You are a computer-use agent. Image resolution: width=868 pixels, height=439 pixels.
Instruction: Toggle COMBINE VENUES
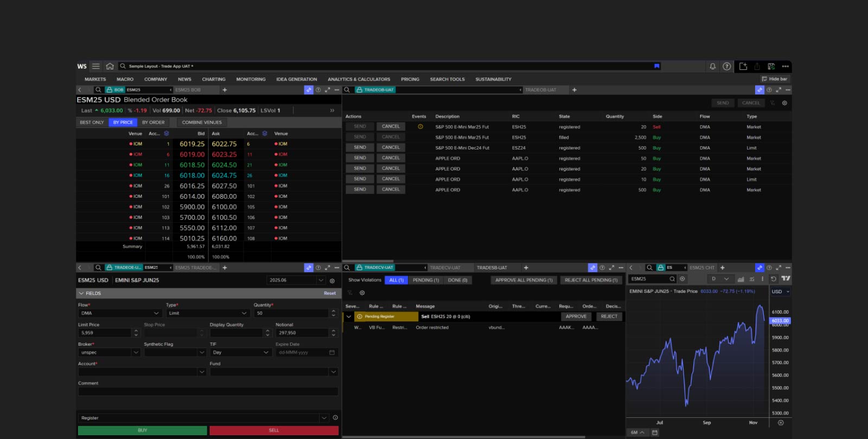point(202,122)
